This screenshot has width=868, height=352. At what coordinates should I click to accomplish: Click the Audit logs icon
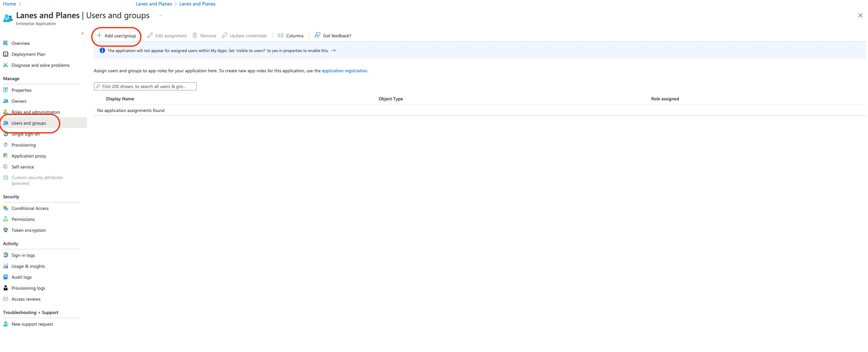[5, 277]
